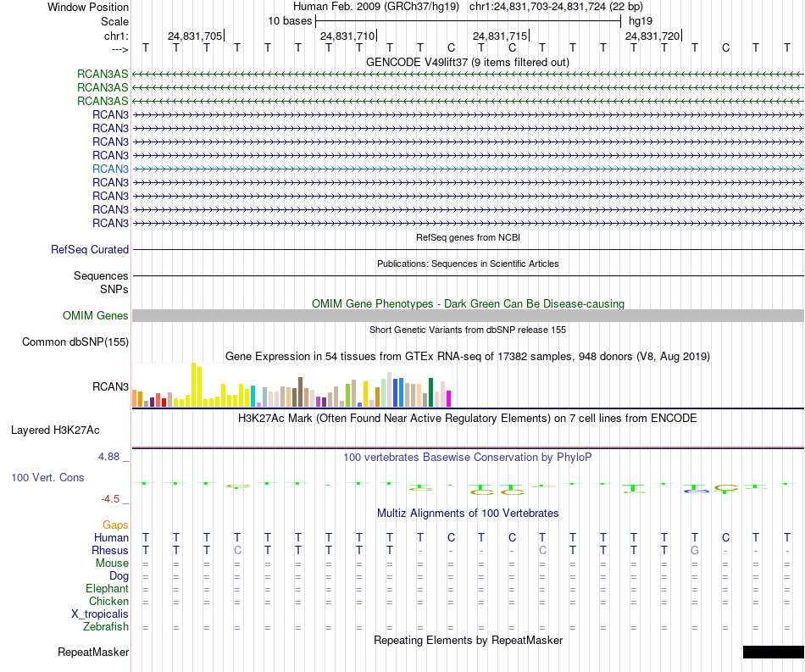Select the Chicken alignment row label

108,601
